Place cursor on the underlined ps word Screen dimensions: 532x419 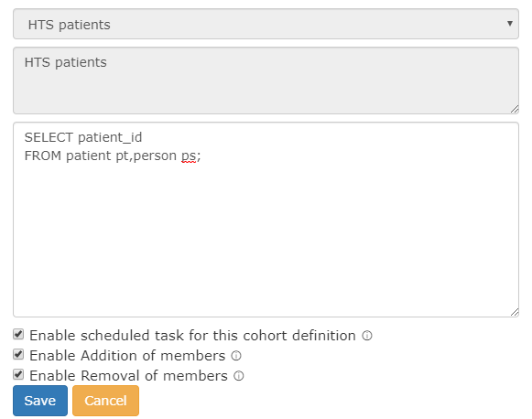189,156
